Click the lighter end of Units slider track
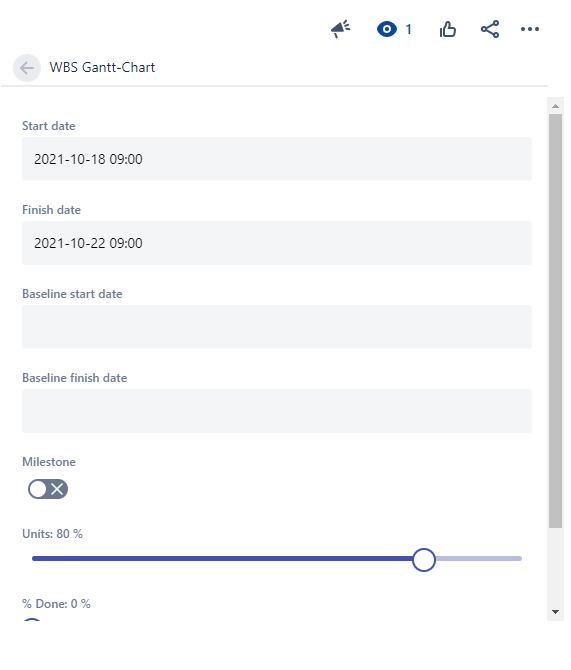This screenshot has width=571, height=670. [479, 558]
